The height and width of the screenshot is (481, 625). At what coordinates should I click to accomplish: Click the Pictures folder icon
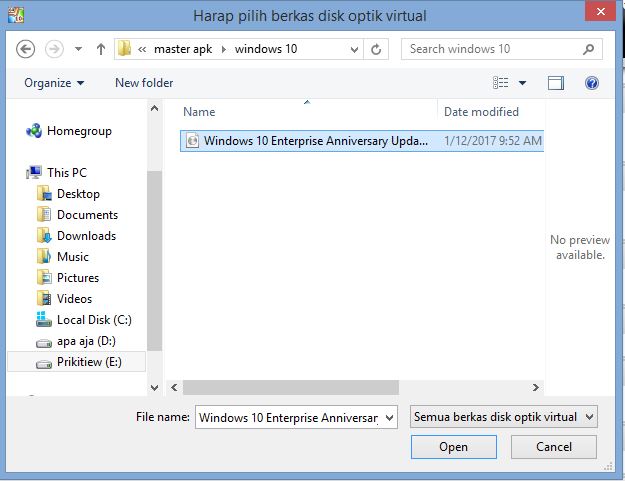click(44, 277)
